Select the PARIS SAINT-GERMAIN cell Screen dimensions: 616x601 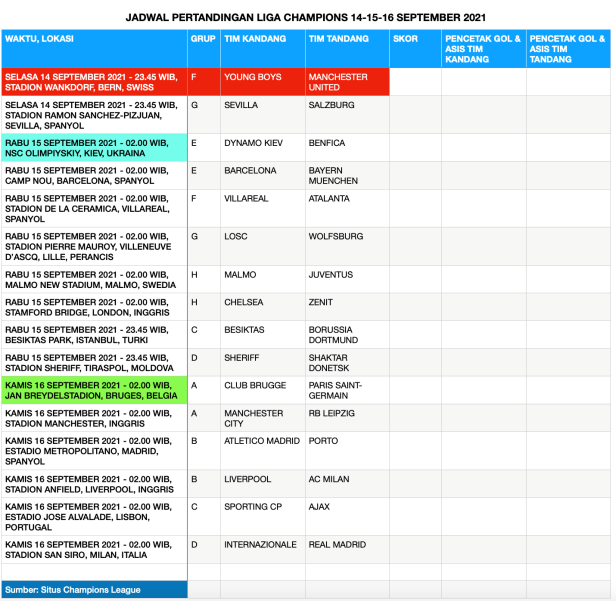[x=346, y=390]
